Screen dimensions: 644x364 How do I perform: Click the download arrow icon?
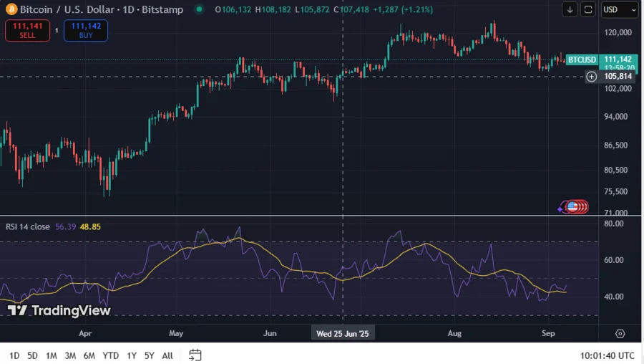(570, 9)
